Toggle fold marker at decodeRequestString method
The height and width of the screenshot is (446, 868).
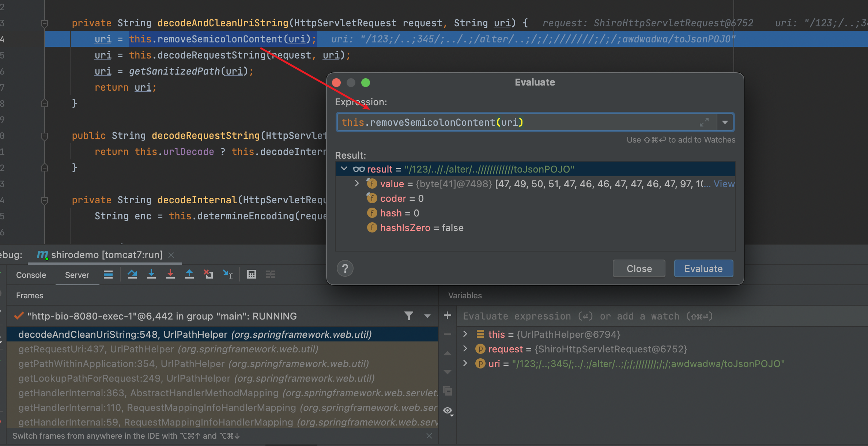click(x=45, y=136)
